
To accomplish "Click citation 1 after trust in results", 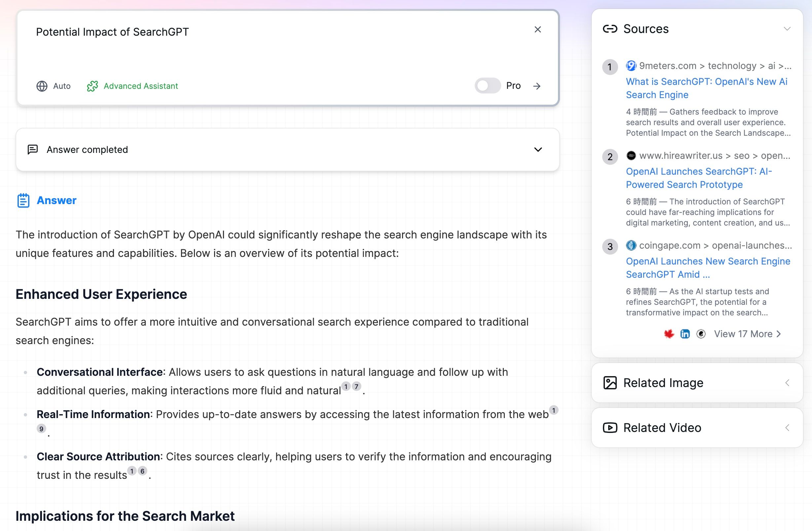I will click(x=132, y=471).
